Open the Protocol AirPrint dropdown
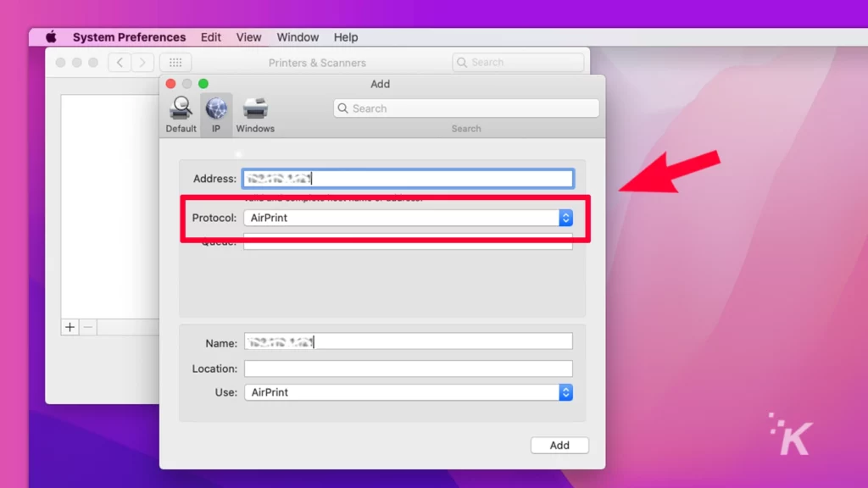The width and height of the screenshot is (868, 488). 409,218
